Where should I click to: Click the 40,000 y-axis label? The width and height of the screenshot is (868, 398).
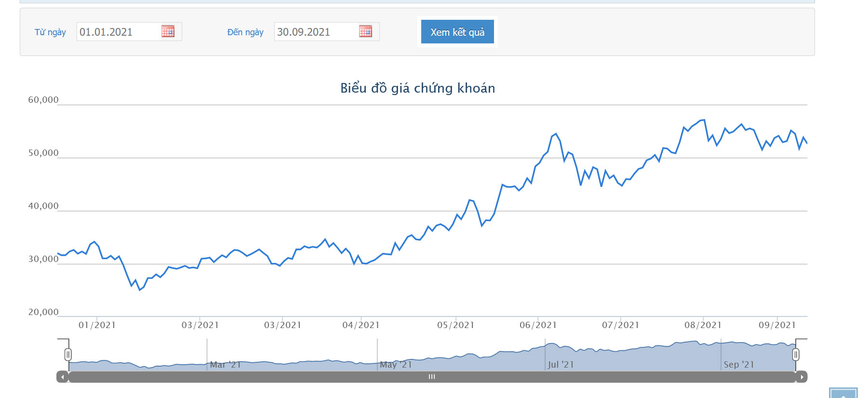pos(43,206)
